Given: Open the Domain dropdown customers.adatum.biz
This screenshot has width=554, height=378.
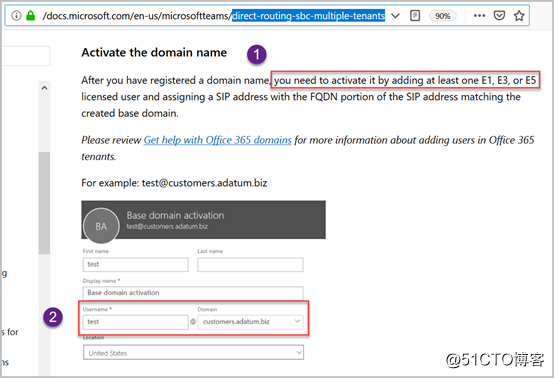Looking at the screenshot, I should (250, 322).
